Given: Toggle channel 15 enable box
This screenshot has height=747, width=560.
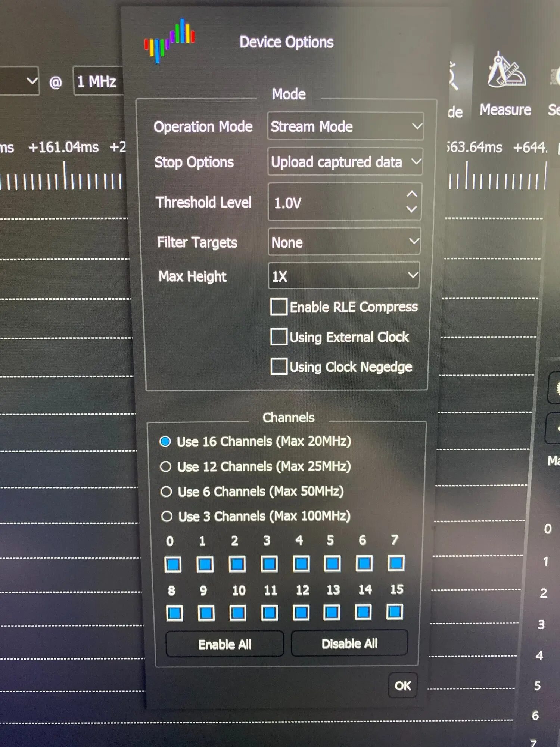Looking at the screenshot, I should point(395,612).
